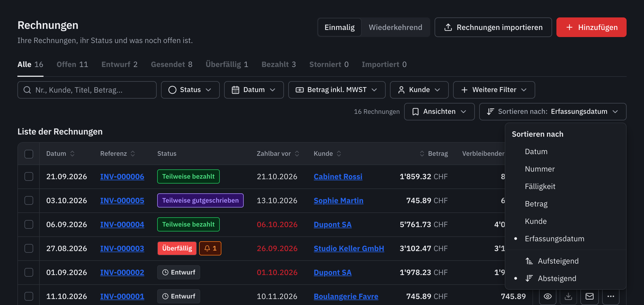Click the Hinzufügen button

click(592, 27)
